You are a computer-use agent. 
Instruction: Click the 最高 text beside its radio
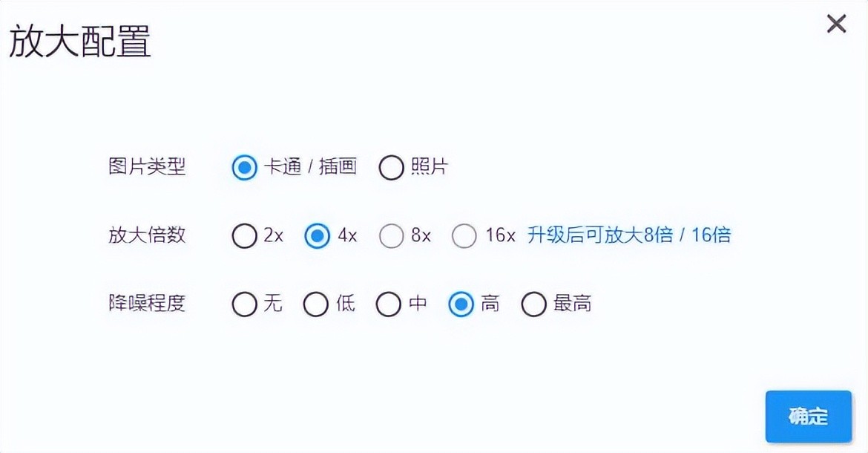tap(572, 304)
